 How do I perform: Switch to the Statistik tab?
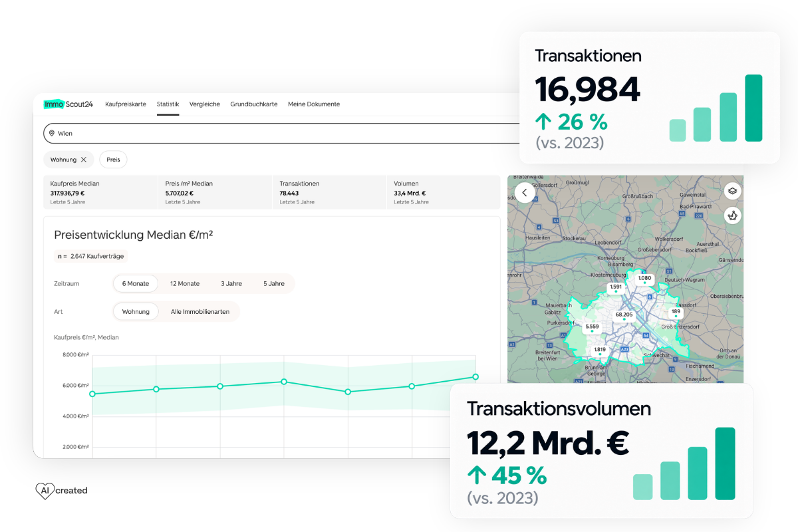click(x=168, y=104)
